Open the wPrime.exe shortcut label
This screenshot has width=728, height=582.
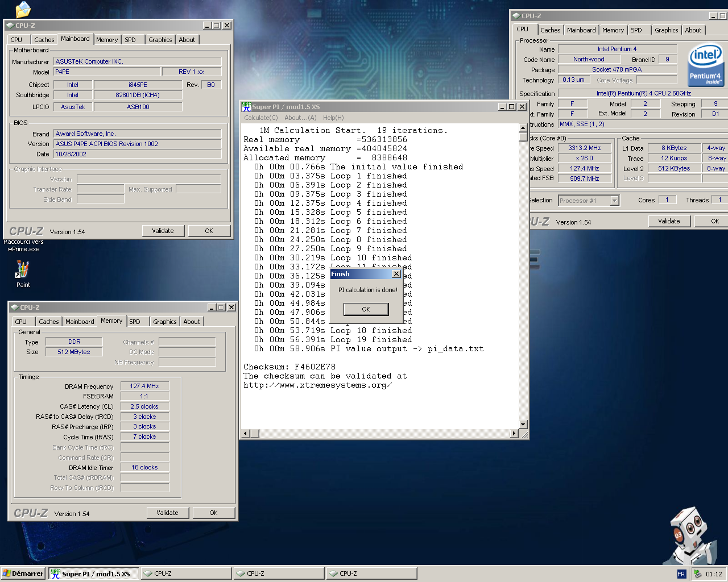(x=23, y=246)
